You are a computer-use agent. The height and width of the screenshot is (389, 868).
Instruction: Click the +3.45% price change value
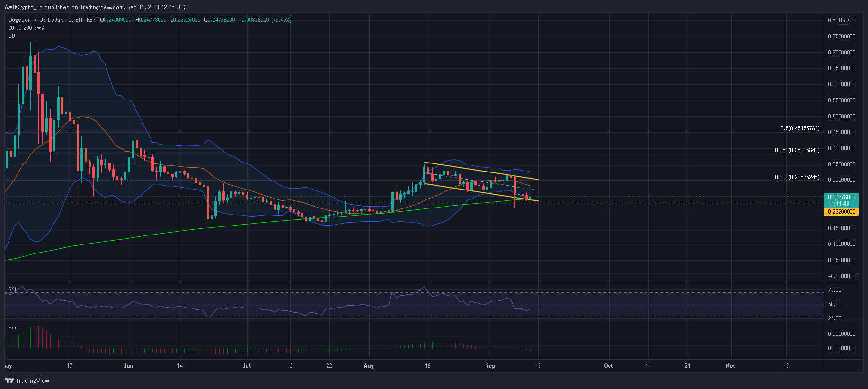(x=281, y=20)
